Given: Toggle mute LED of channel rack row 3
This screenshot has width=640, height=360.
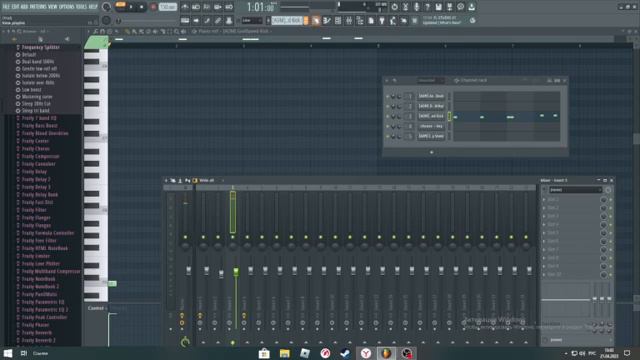Looking at the screenshot, I should pos(387,116).
